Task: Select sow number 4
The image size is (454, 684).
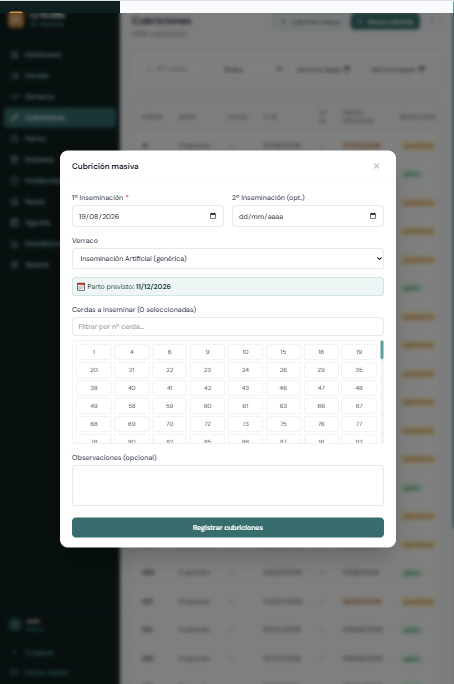Action: pos(132,352)
